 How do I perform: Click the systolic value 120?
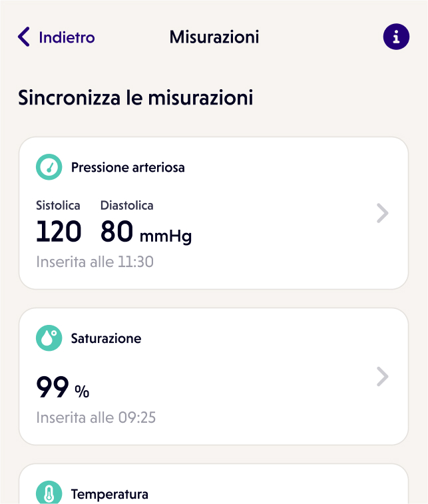59,232
